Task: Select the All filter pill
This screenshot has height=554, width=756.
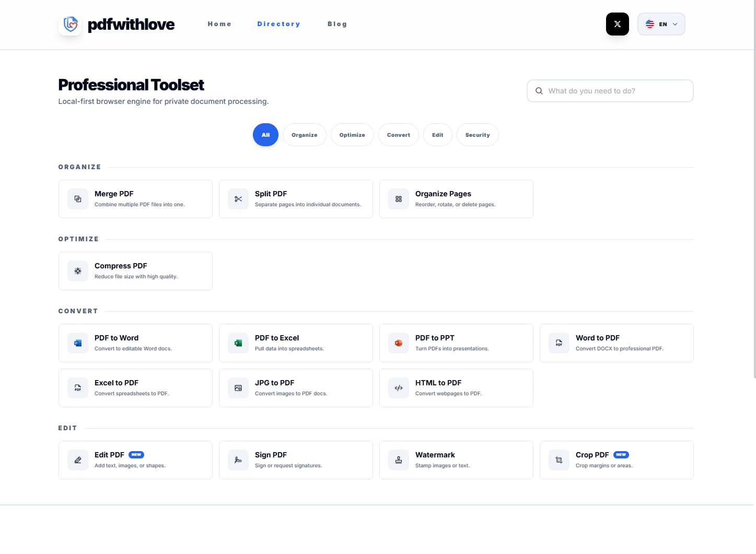Action: (x=265, y=135)
